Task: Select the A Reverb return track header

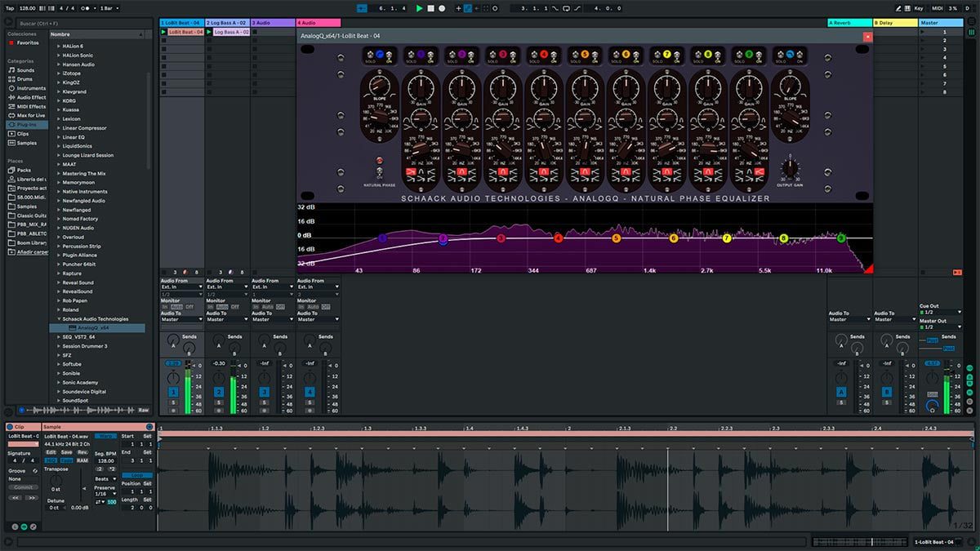Action: tap(849, 23)
